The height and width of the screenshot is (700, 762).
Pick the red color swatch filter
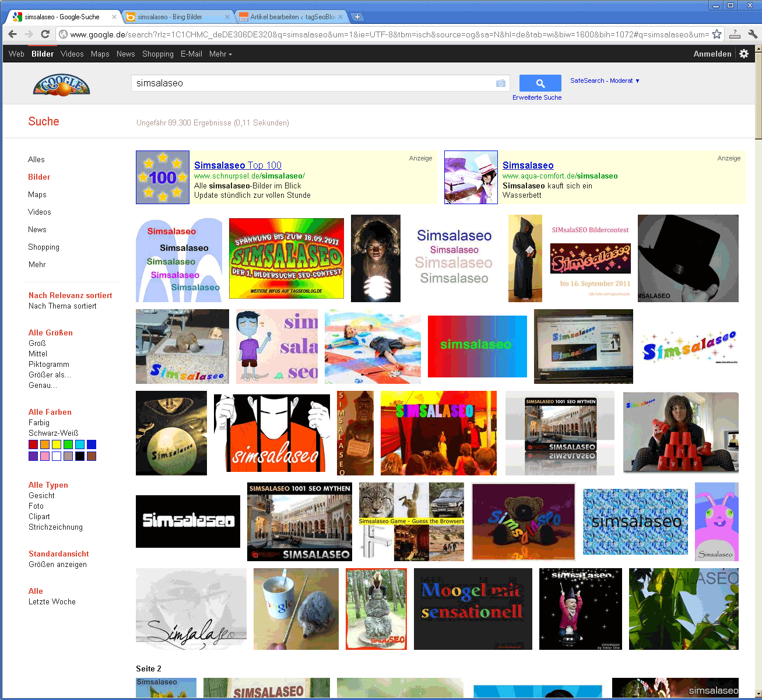pos(33,444)
